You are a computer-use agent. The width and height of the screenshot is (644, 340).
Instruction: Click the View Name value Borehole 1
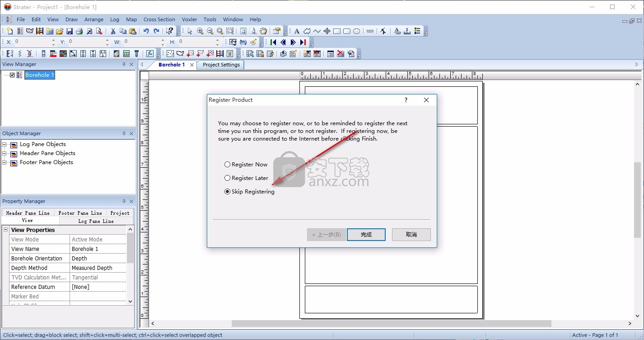tap(98, 249)
